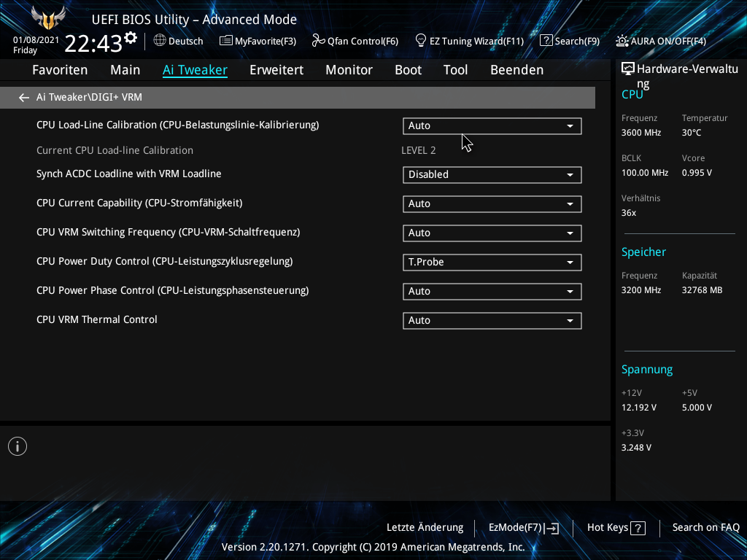The width and height of the screenshot is (747, 560).
Task: Open Qfan Control(F6)
Action: 355,41
